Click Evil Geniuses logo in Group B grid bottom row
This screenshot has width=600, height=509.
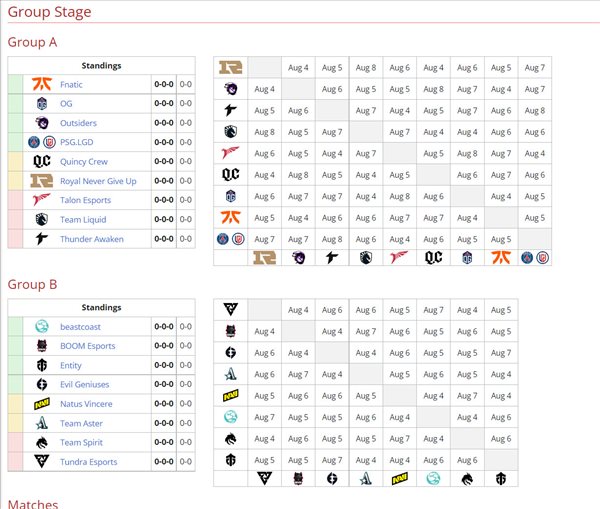[332, 478]
